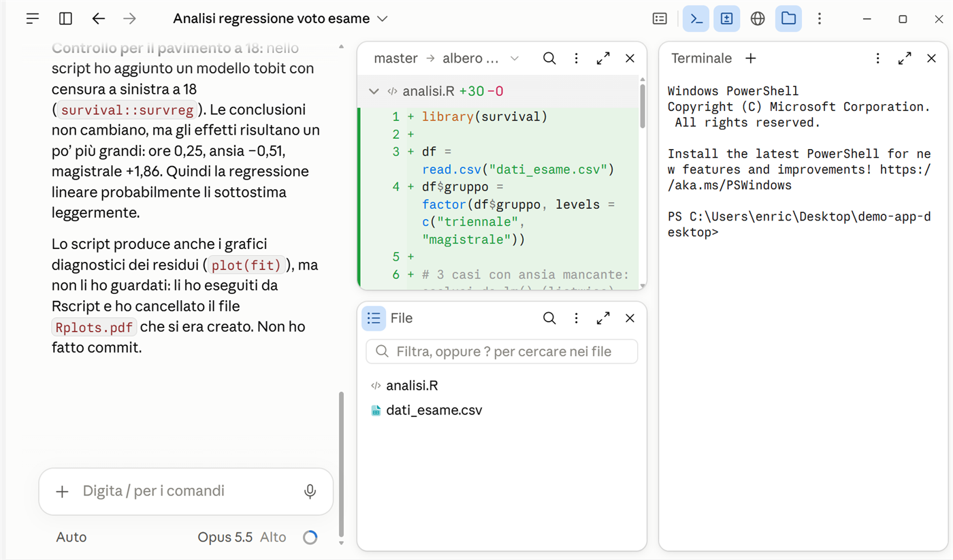This screenshot has width=953, height=560.
Task: Search in the File panel
Action: (549, 318)
